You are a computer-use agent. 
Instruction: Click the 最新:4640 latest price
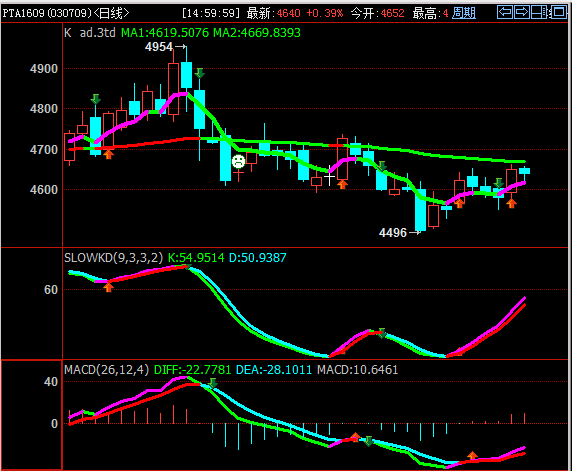click(x=274, y=13)
